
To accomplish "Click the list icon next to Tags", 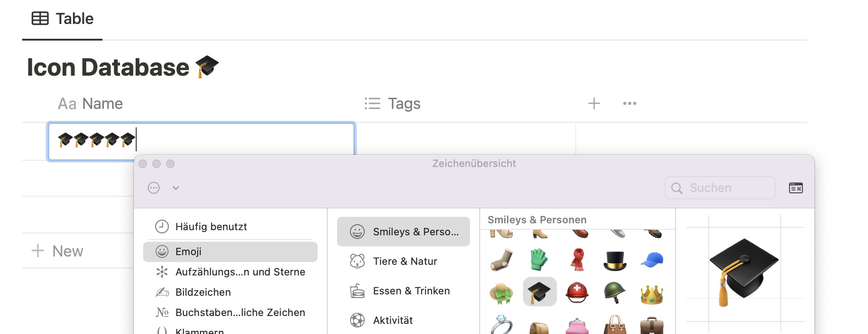I will 373,103.
